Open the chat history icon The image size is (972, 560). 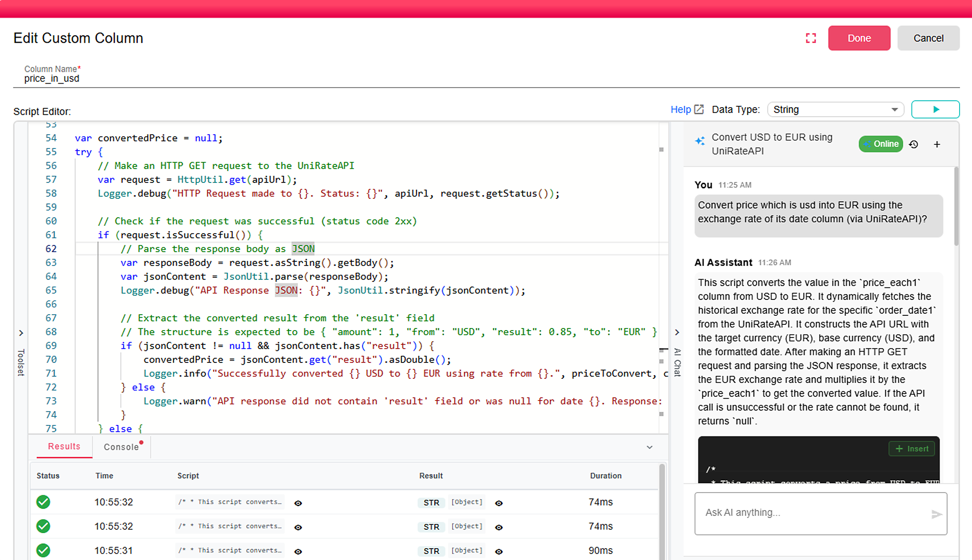click(x=914, y=144)
